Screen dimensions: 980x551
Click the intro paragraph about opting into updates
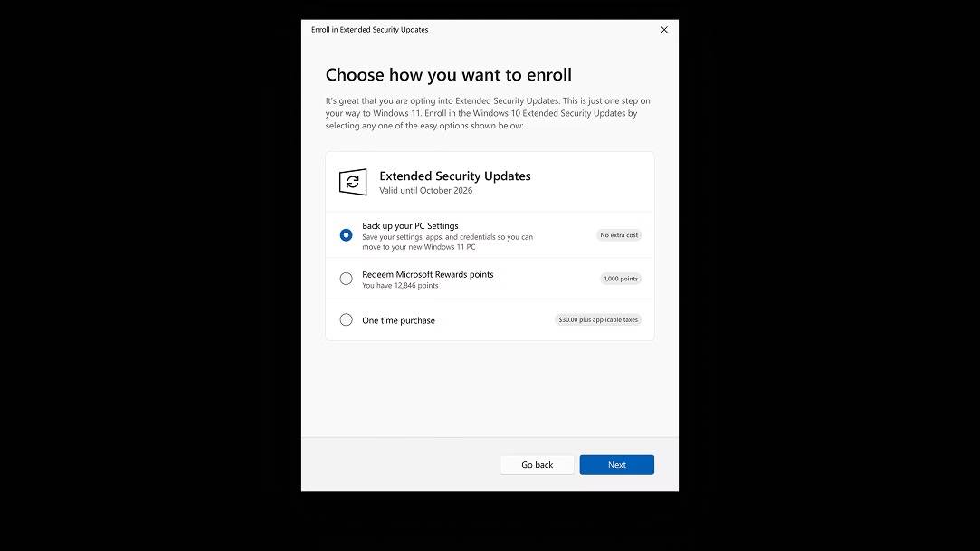coord(488,113)
